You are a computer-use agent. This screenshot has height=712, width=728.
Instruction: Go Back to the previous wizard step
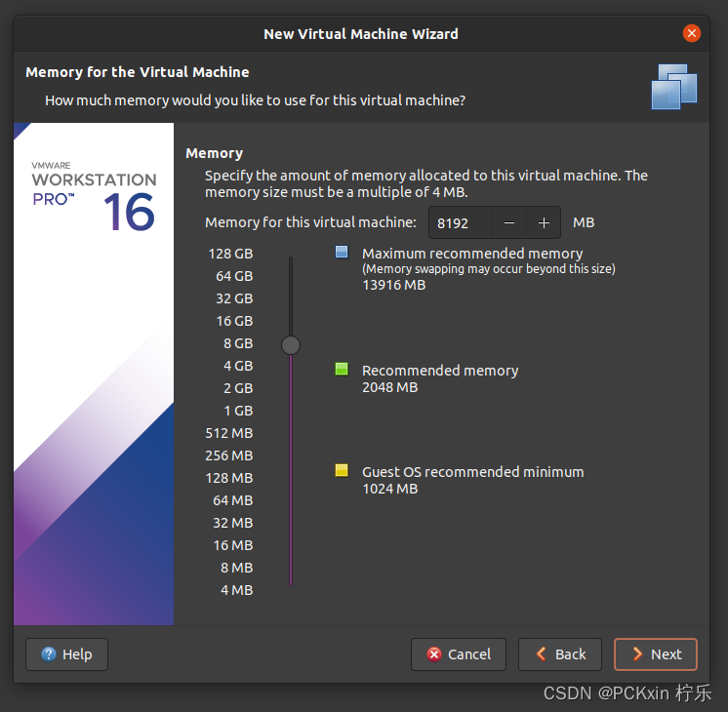(x=560, y=654)
